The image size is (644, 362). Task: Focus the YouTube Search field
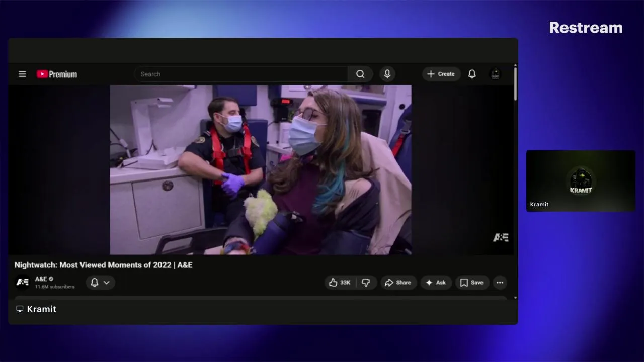click(240, 74)
